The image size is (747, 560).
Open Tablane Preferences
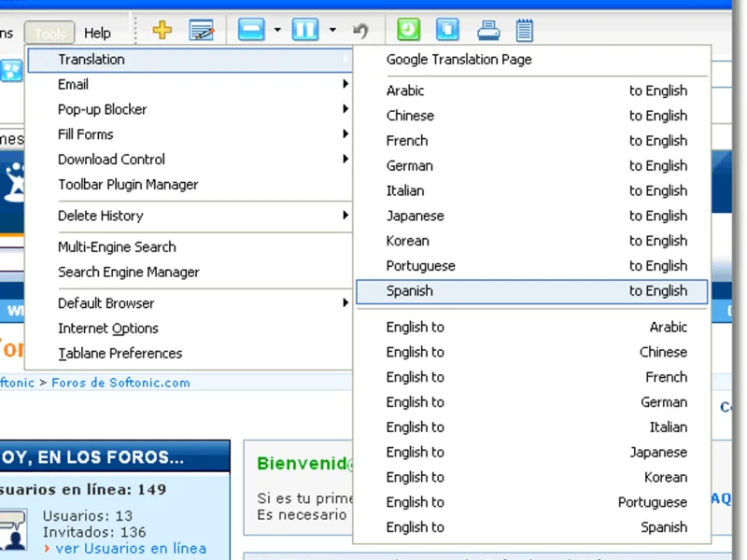(190, 354)
